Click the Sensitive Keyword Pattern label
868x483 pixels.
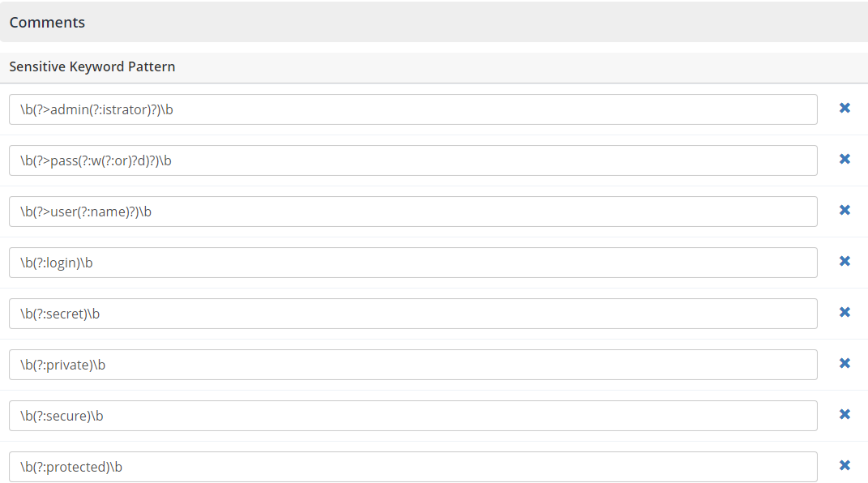click(92, 66)
